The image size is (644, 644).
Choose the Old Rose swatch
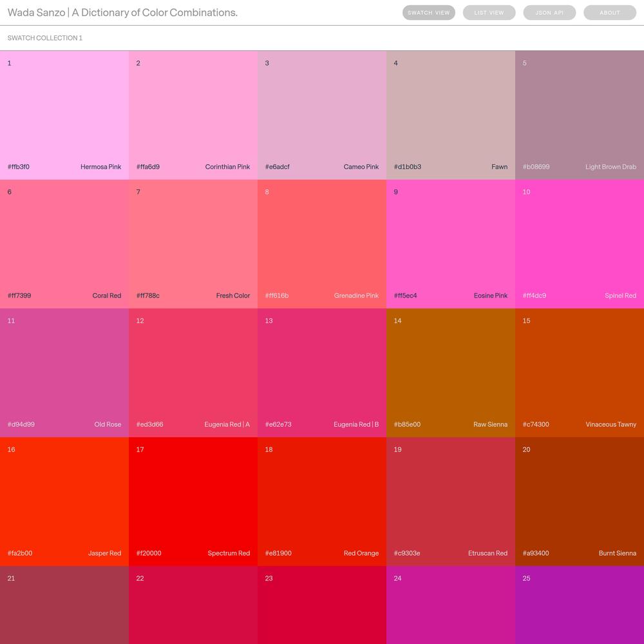64,373
